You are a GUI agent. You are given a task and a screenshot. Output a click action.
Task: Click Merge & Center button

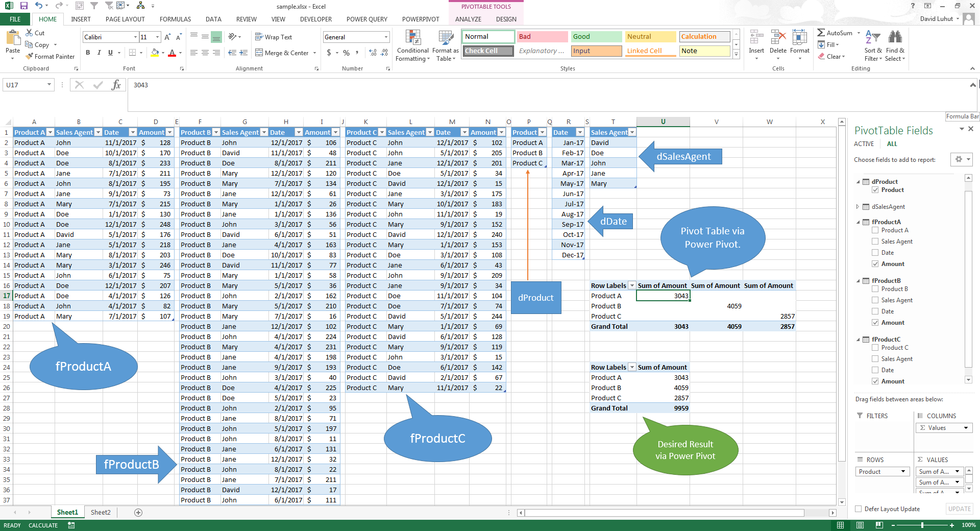(282, 53)
